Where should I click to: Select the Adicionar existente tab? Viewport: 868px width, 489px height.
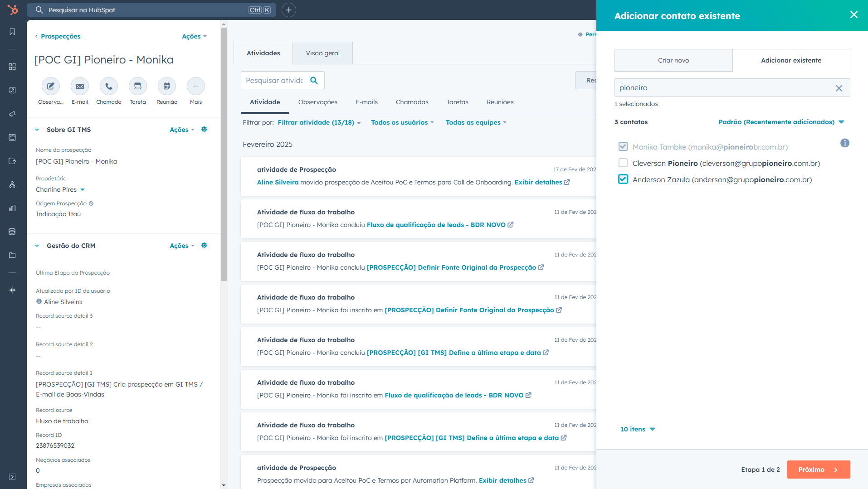tap(791, 60)
